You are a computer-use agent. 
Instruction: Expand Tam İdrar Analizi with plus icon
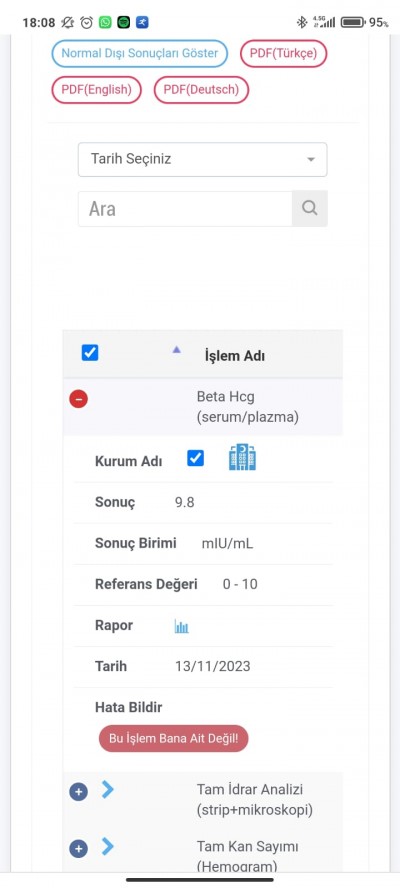[x=78, y=791]
